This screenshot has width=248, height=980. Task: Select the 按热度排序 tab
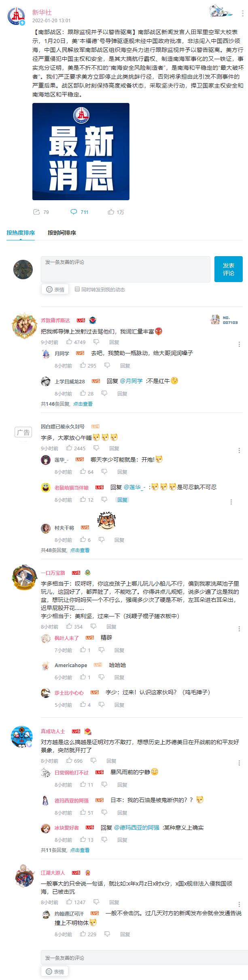[x=21, y=233]
